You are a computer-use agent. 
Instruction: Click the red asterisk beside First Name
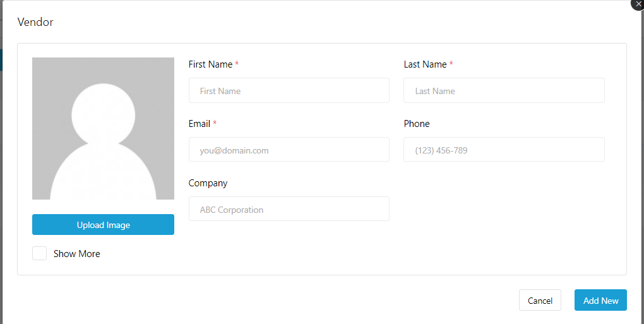(237, 64)
